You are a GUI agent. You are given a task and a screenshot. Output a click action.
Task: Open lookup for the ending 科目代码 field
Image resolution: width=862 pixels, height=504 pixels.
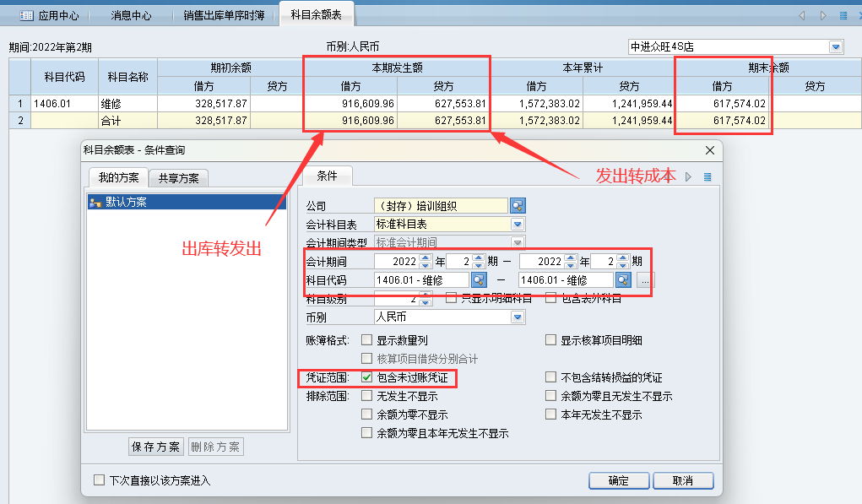point(623,279)
